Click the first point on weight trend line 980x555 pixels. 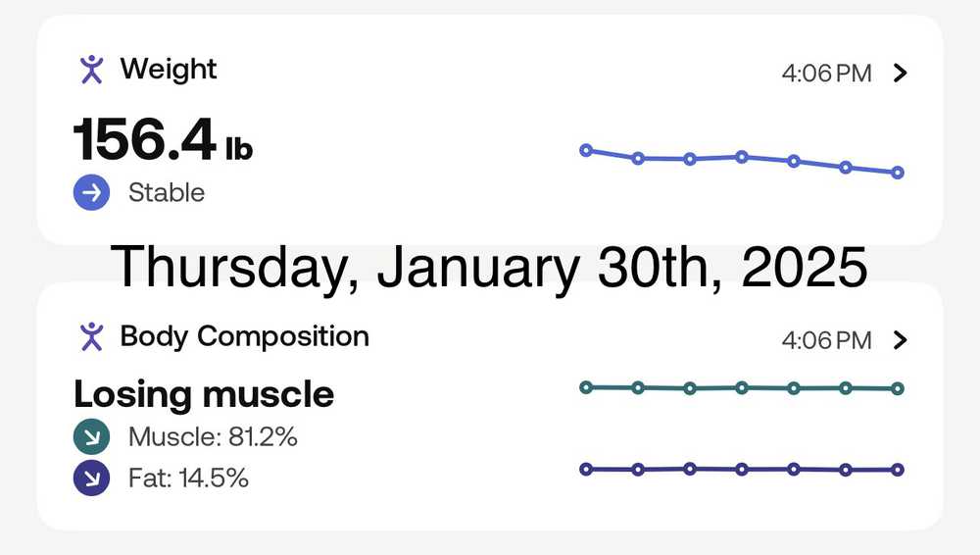coord(586,150)
